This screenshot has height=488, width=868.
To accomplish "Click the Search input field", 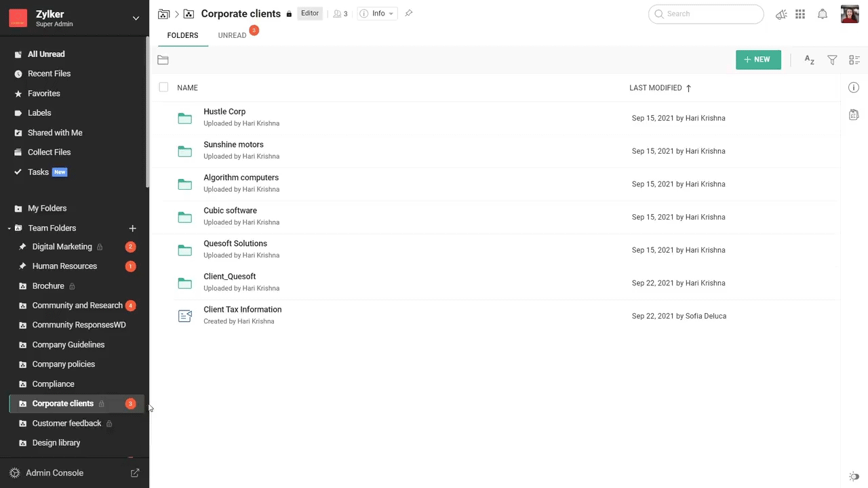I will coord(712,14).
